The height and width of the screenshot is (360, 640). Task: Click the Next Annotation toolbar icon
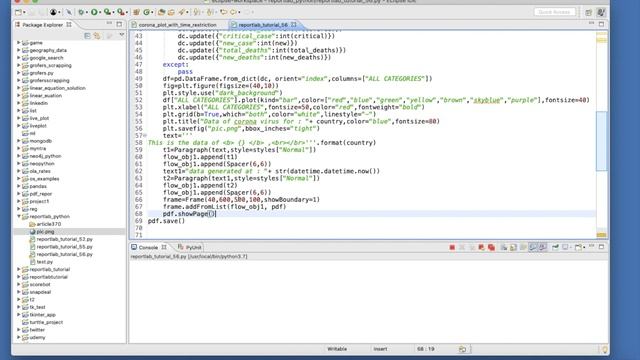click(x=197, y=12)
